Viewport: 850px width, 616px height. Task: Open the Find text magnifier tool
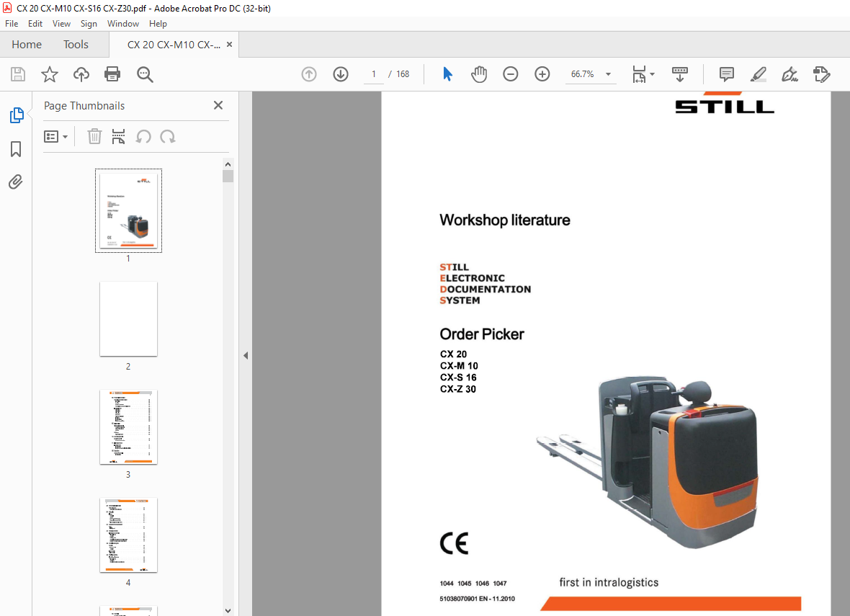[145, 74]
